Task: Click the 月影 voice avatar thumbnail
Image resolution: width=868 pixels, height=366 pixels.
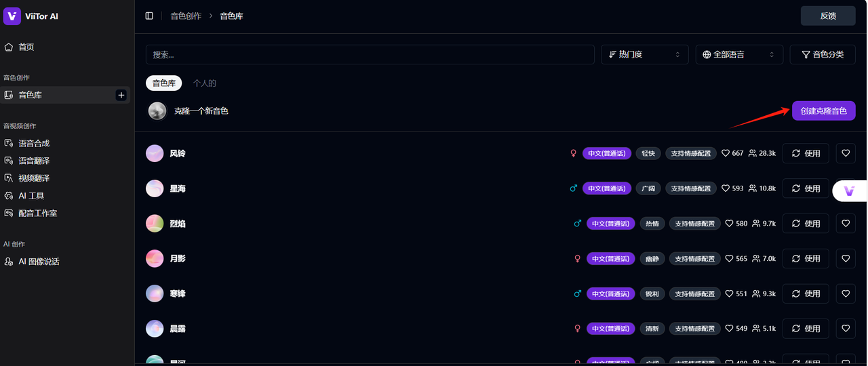Action: (155, 258)
